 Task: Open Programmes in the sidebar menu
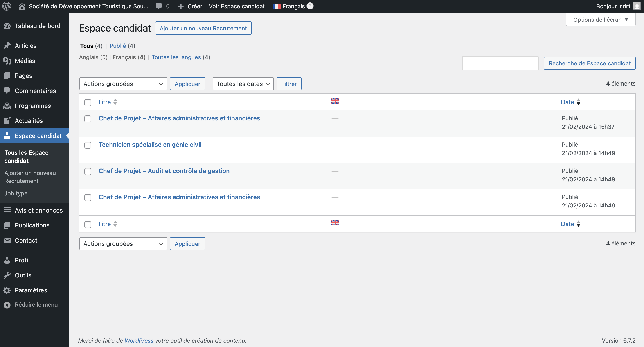click(x=33, y=106)
